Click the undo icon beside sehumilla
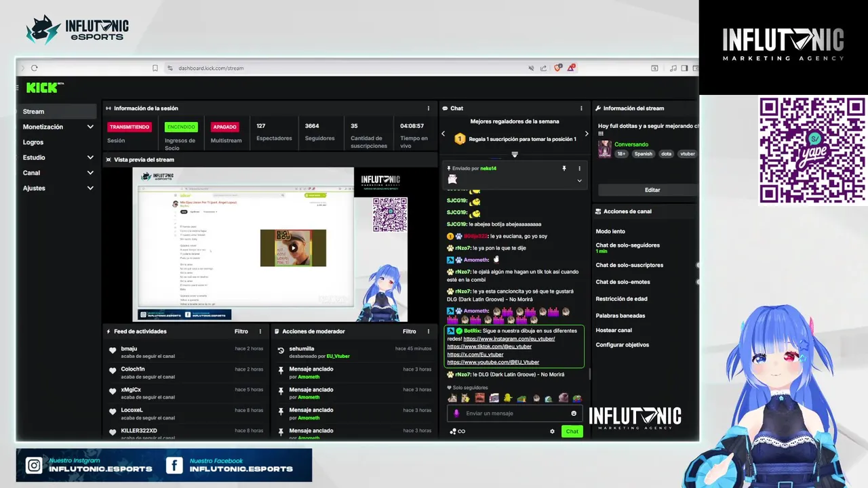The width and height of the screenshot is (868, 488). tap(281, 350)
